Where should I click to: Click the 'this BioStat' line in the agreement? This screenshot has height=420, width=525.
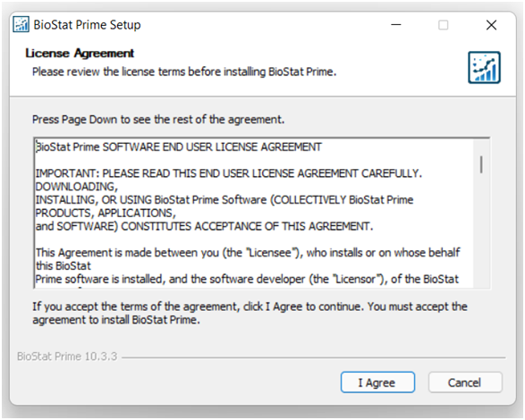tap(64, 265)
